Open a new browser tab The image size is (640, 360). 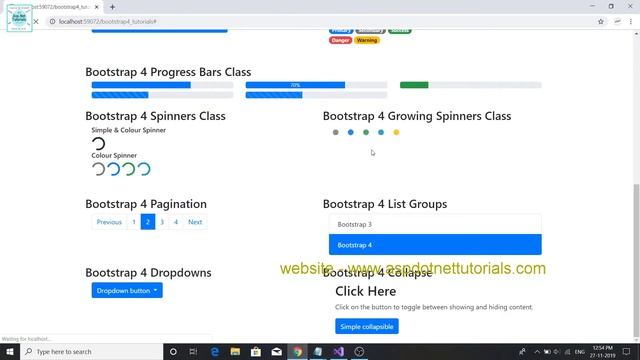pyautogui.click(x=112, y=7)
